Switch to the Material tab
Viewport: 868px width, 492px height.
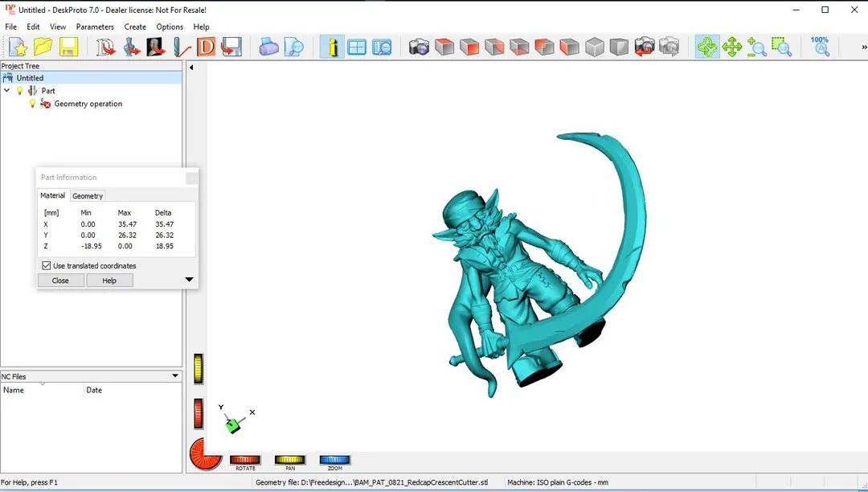pos(52,195)
